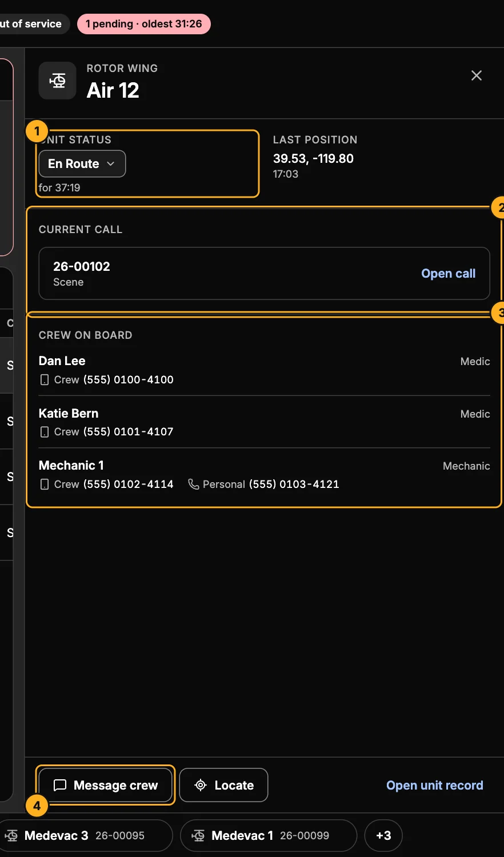The image size is (504, 857).
Task: Click call number 26-00102 text
Action: (x=82, y=266)
